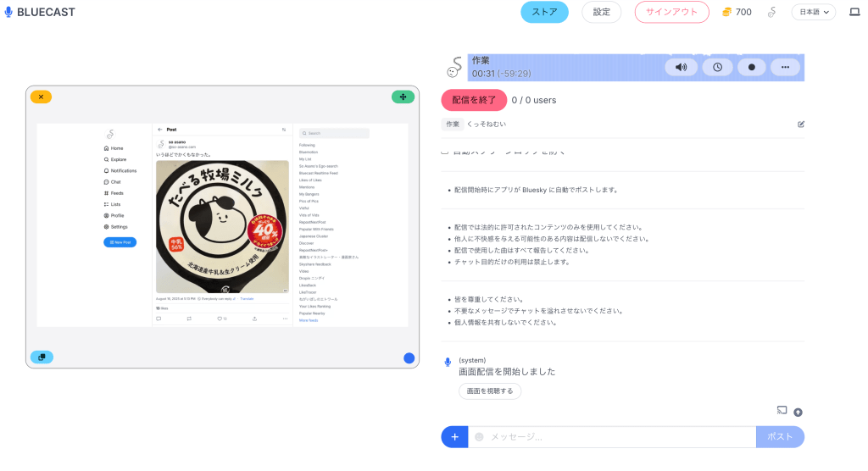Click the circular up-arrow icon above the Post button
This screenshot has width=868, height=471.
click(x=798, y=413)
